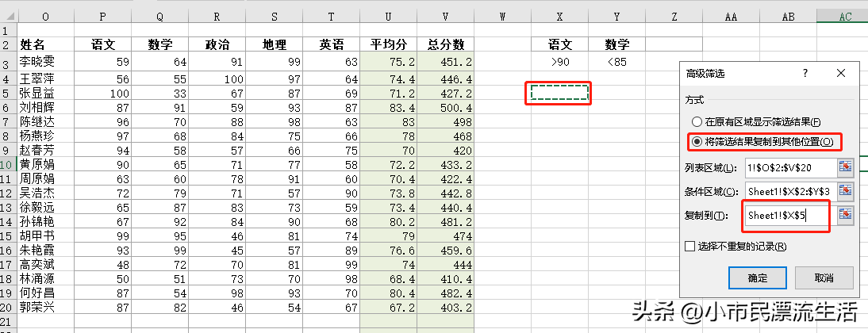
Task: Select column AA header
Action: (x=731, y=17)
